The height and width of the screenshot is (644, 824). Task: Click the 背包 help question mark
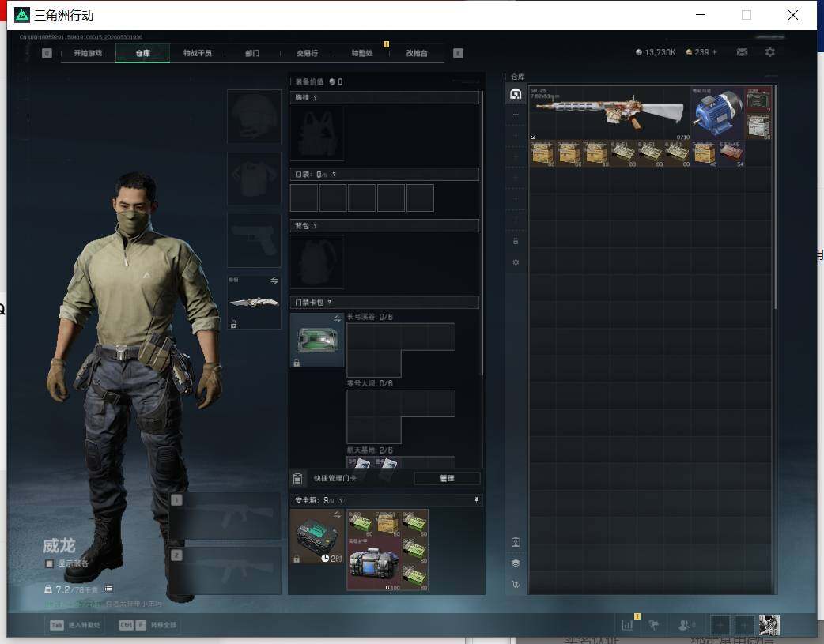click(315, 226)
